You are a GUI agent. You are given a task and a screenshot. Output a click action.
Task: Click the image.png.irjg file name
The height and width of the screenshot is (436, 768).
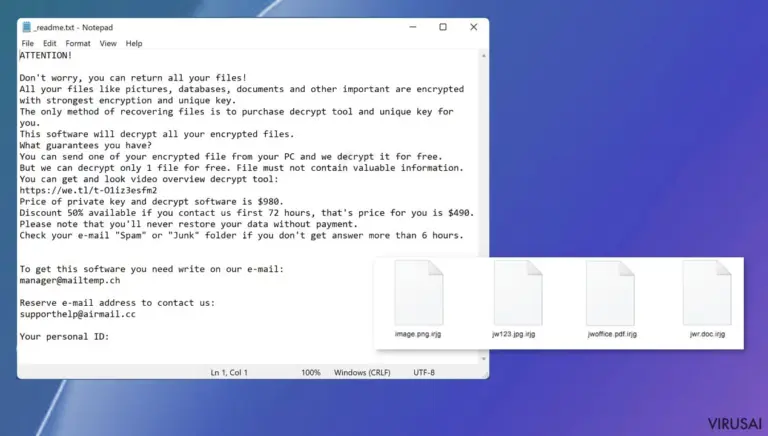[418, 334]
